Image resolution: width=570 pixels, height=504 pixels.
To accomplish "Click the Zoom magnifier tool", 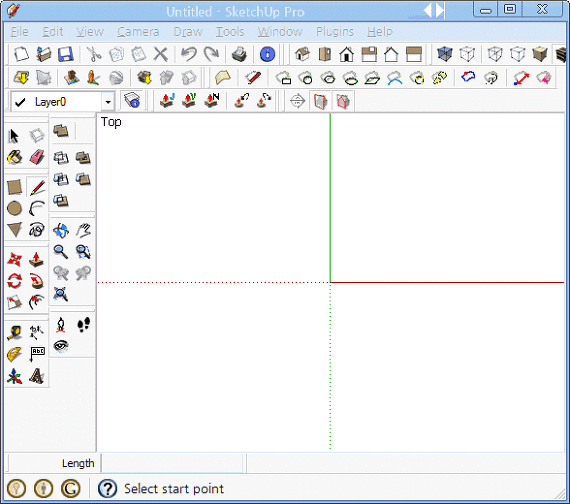I will [x=61, y=252].
